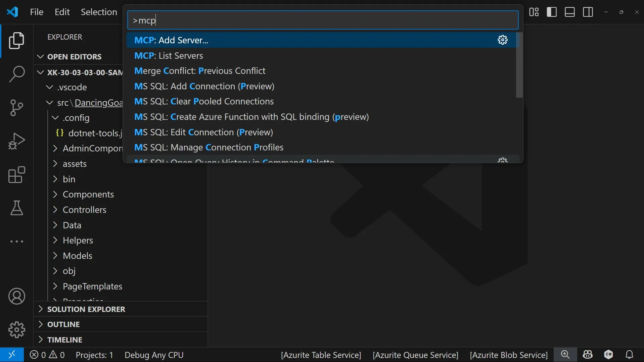
Task: Open remote window button in status bar
Action: tap(12, 355)
